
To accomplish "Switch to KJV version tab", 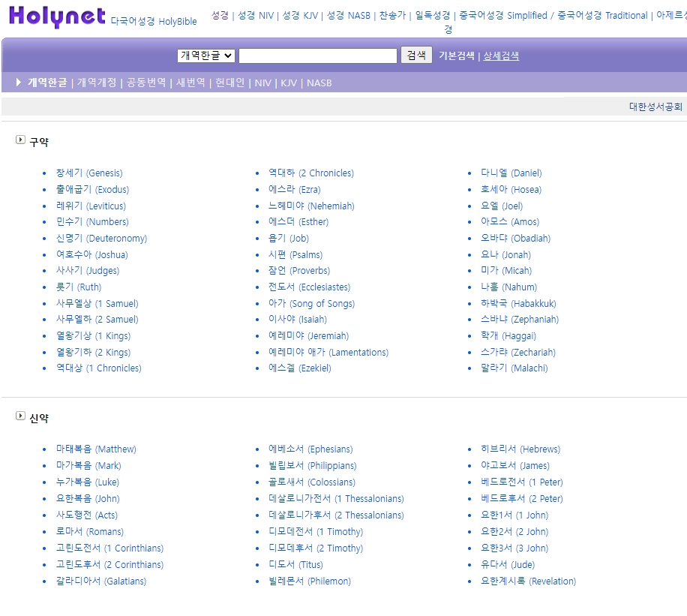I will 289,83.
